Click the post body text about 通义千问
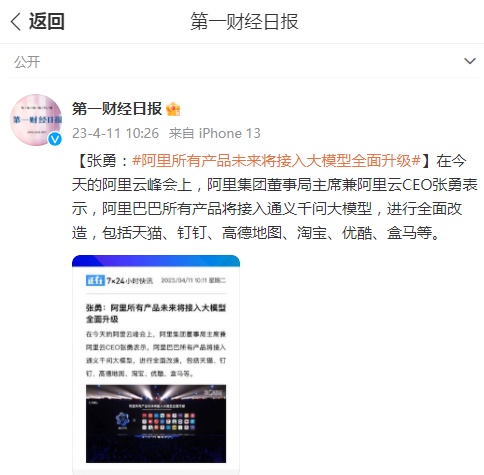484x475 pixels. point(275,197)
